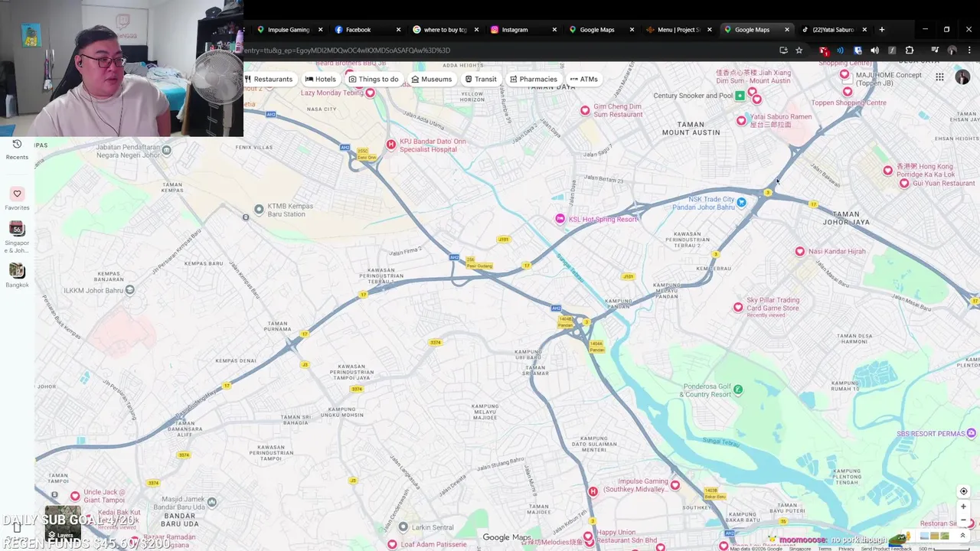Select KSL Hot Spring Resort pin

coord(560,219)
